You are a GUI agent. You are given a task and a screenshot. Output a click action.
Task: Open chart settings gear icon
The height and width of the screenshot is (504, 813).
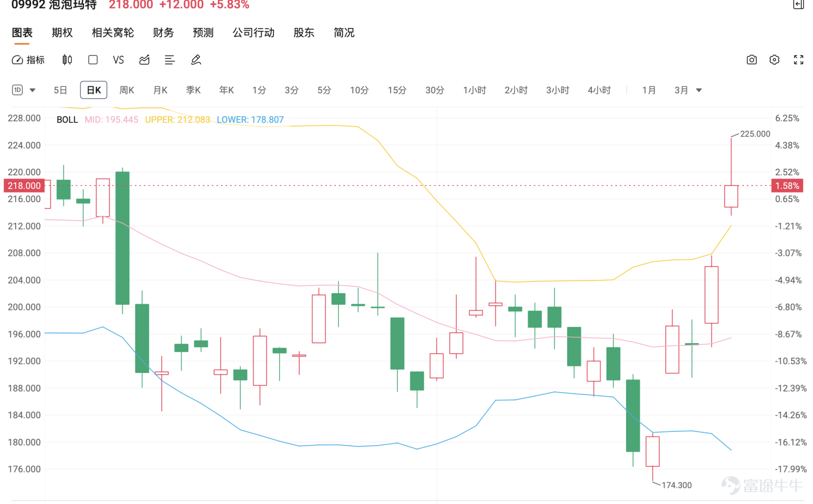[x=774, y=60]
